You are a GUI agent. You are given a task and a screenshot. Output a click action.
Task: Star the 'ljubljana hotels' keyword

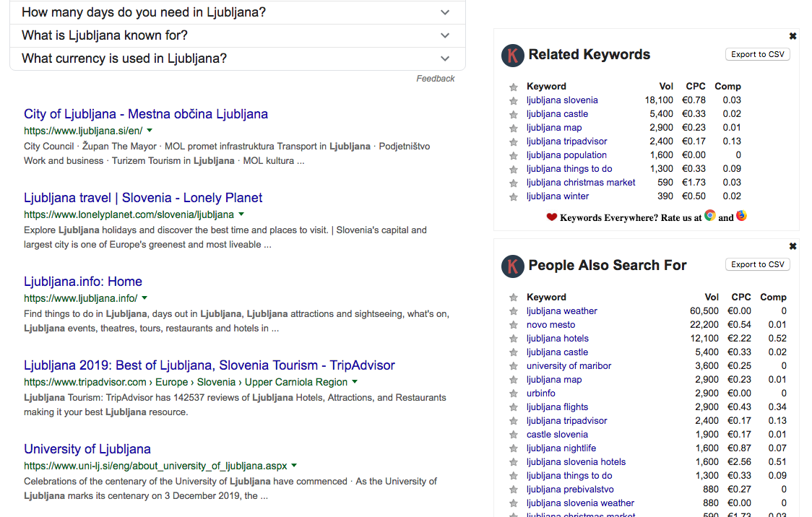pyautogui.click(x=513, y=339)
